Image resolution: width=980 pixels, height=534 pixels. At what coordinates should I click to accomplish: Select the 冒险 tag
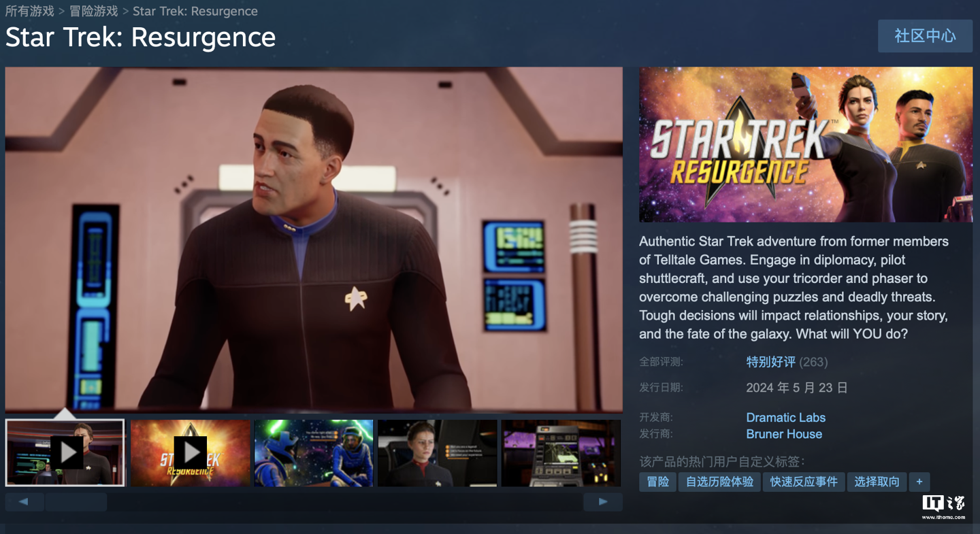658,482
